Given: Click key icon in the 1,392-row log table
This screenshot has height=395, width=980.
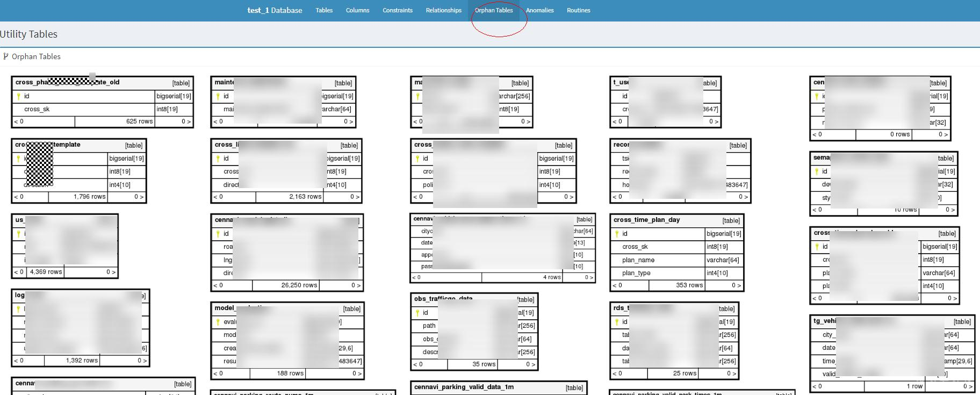Looking at the screenshot, I should [18, 309].
